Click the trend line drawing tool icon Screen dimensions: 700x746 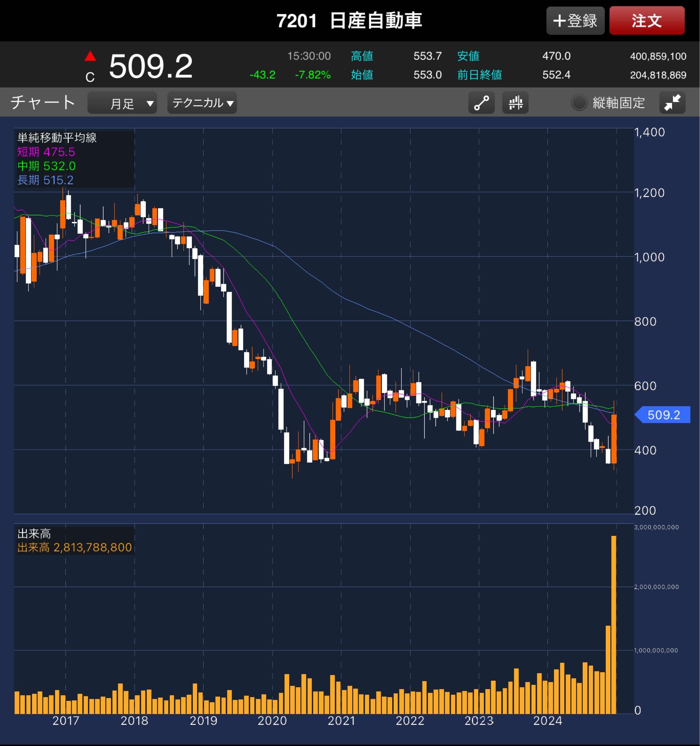pos(481,103)
